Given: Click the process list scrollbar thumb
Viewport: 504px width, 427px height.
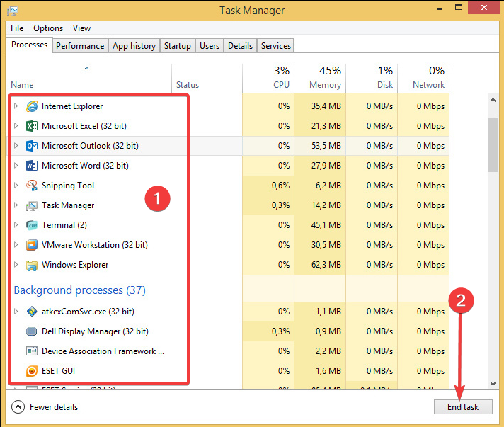Looking at the screenshot, I should tap(493, 144).
